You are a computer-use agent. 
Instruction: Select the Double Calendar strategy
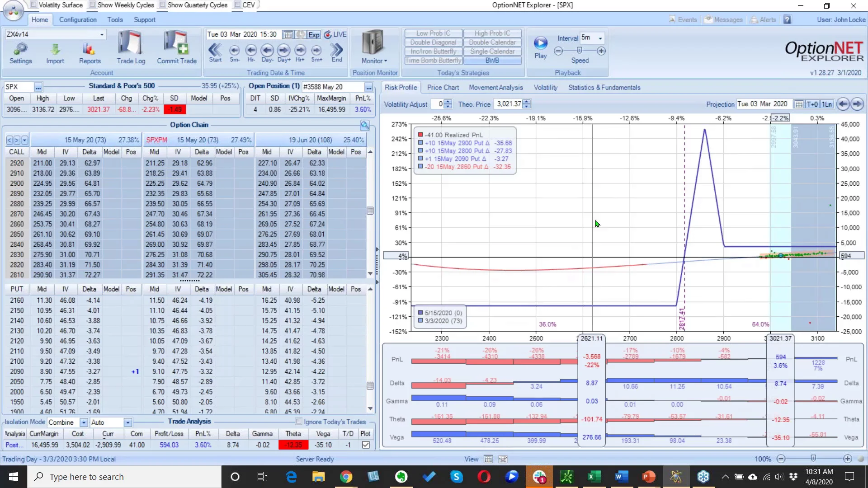click(492, 42)
